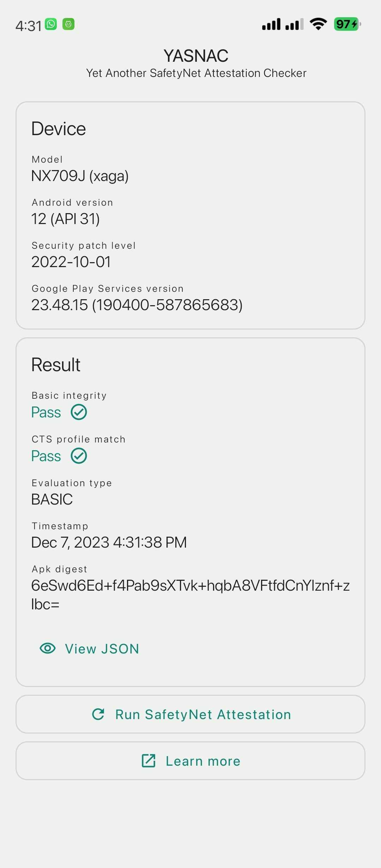The height and width of the screenshot is (868, 381).
Task: Tap the first cellular signal bars
Action: (271, 24)
